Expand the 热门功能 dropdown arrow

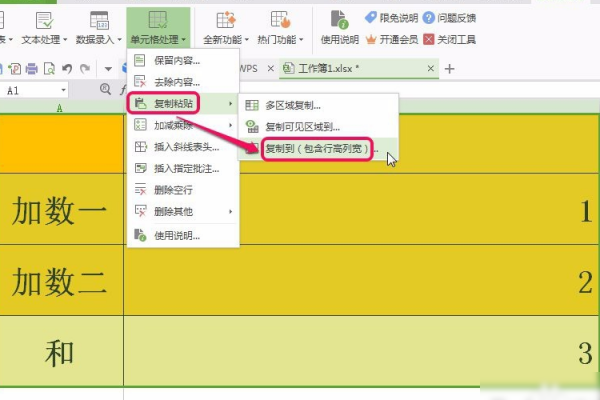(301, 39)
